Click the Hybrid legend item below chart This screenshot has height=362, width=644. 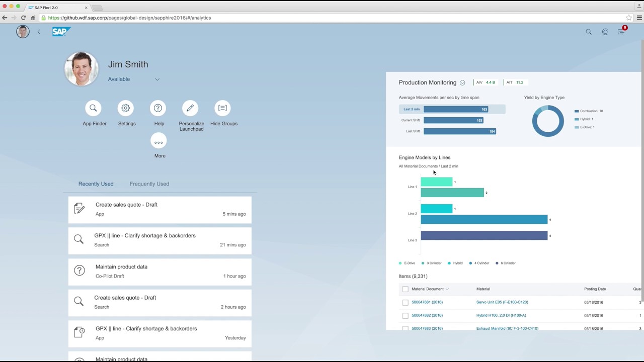click(x=455, y=263)
